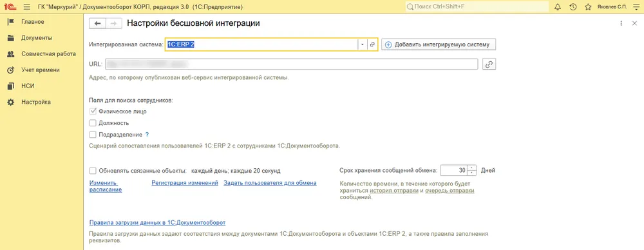
Task: Enable Обновлять связанные объекты checkbox
Action: tap(92, 170)
